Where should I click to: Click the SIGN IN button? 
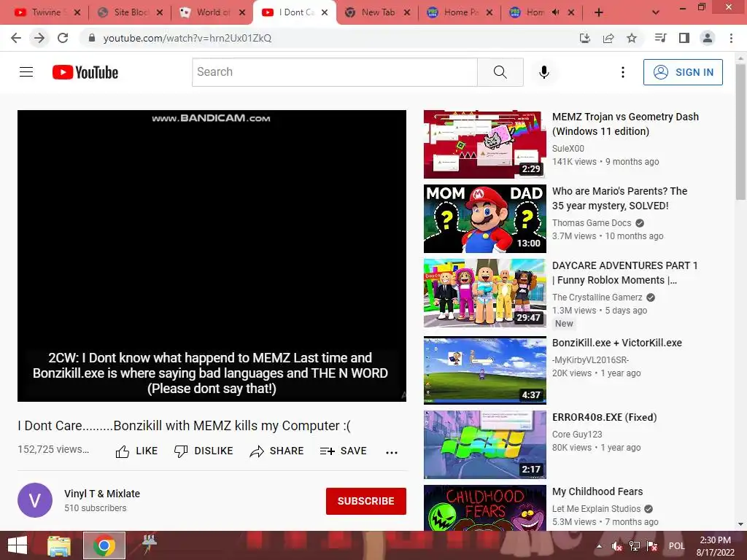pos(683,72)
